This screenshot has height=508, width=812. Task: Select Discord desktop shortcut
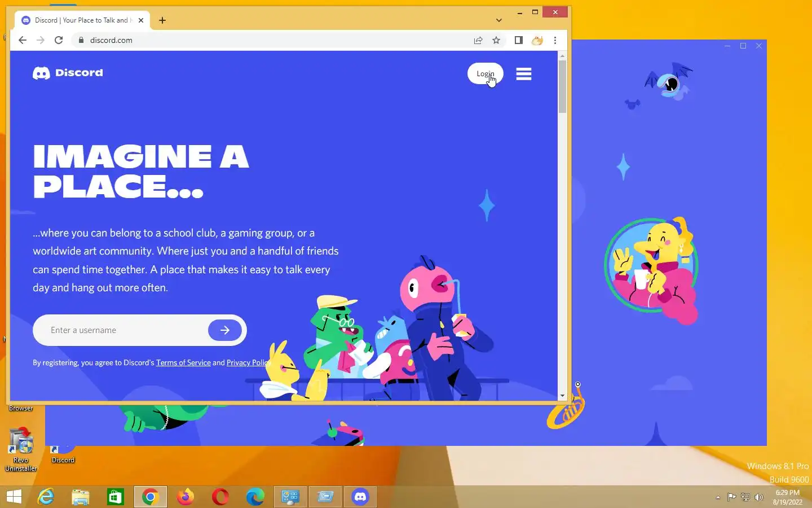click(63, 454)
